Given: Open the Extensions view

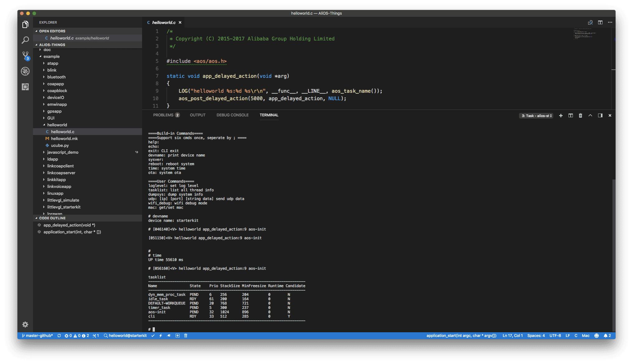Looking at the screenshot, I should (25, 87).
